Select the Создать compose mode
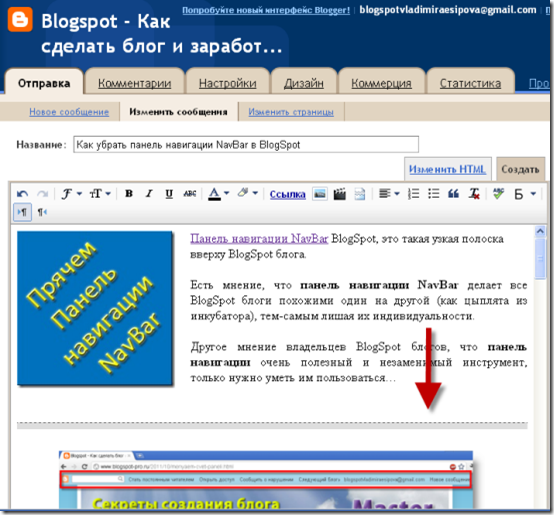 tap(520, 169)
